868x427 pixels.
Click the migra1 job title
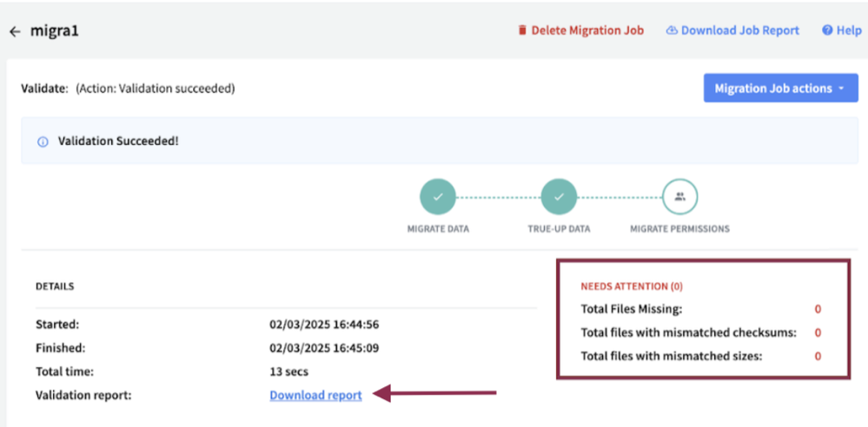coord(54,30)
